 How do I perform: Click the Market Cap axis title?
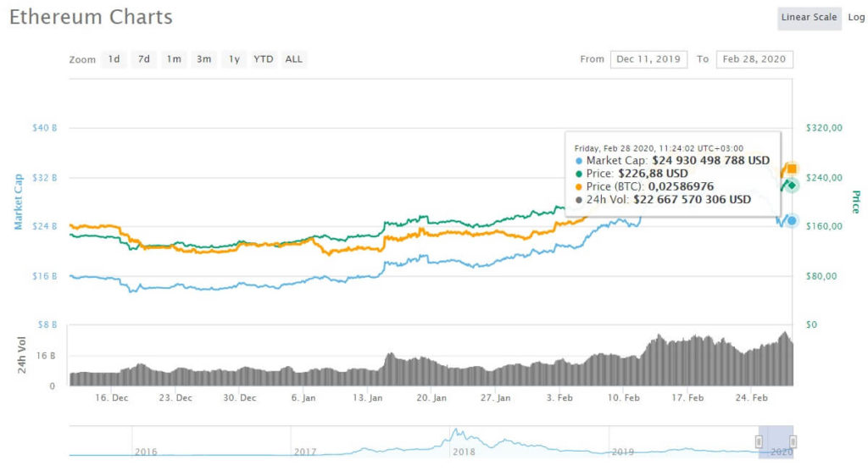coord(19,202)
